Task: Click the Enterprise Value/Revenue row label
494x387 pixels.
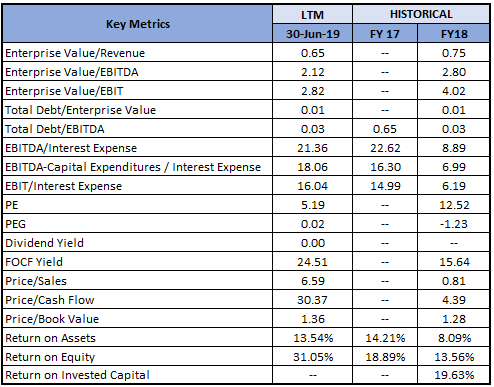Action: pyautogui.click(x=75, y=53)
